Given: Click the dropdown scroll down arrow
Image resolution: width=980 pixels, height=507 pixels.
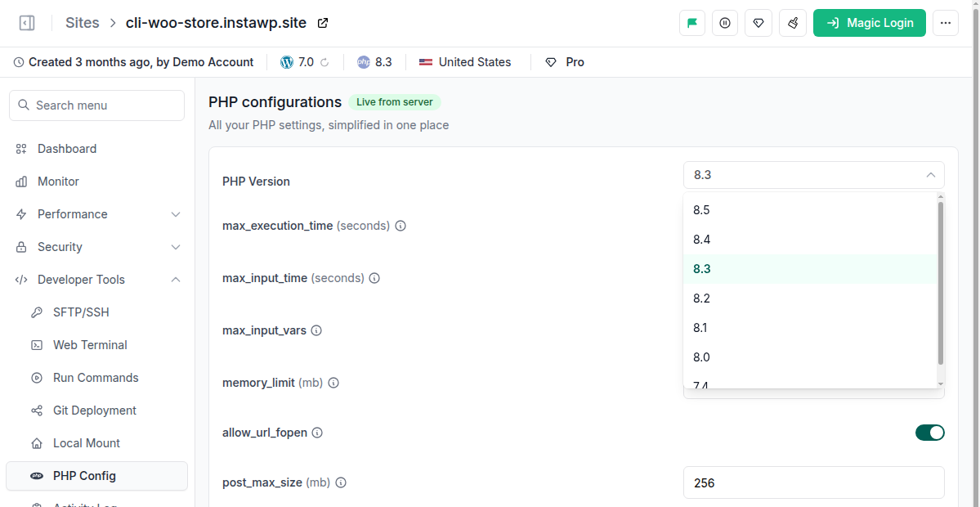Looking at the screenshot, I should coord(941,384).
